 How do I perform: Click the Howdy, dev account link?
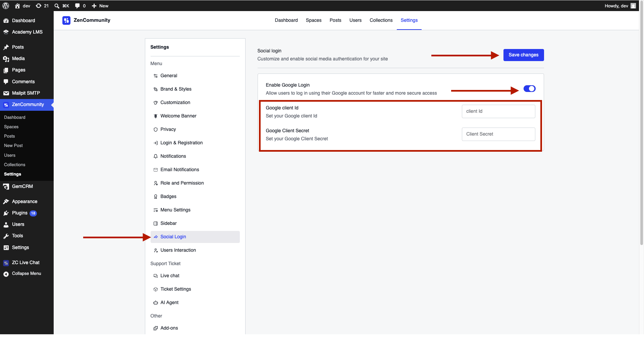620,6
